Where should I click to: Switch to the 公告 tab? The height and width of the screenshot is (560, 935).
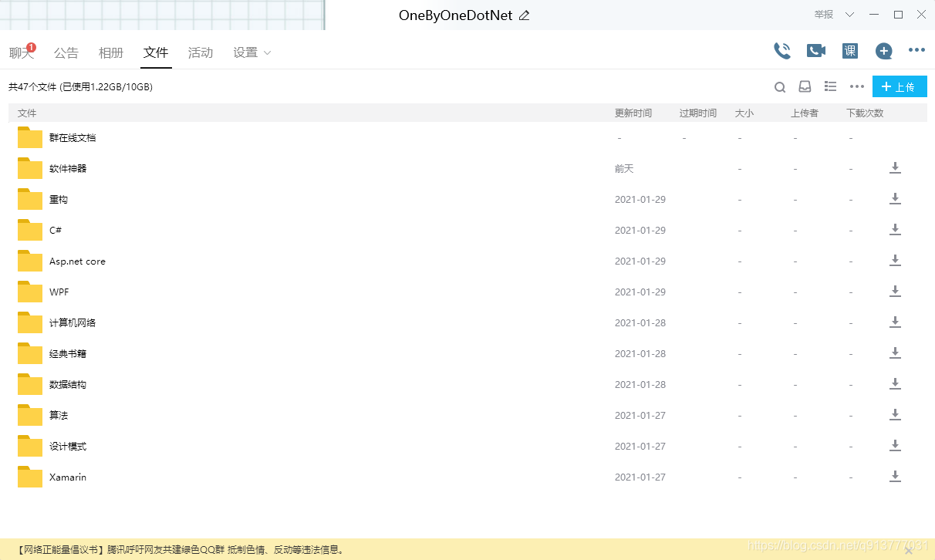[x=66, y=52]
